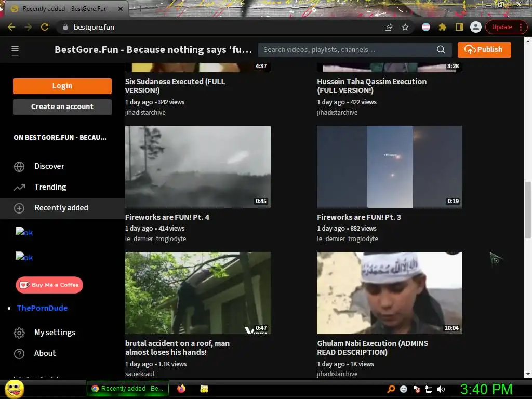
Task: Click the 'brutal accident on a roof' title
Action: (177, 348)
